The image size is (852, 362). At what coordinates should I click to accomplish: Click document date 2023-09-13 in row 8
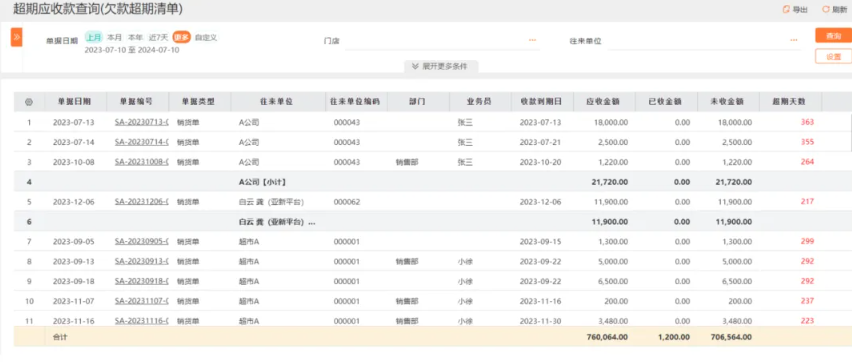click(73, 261)
